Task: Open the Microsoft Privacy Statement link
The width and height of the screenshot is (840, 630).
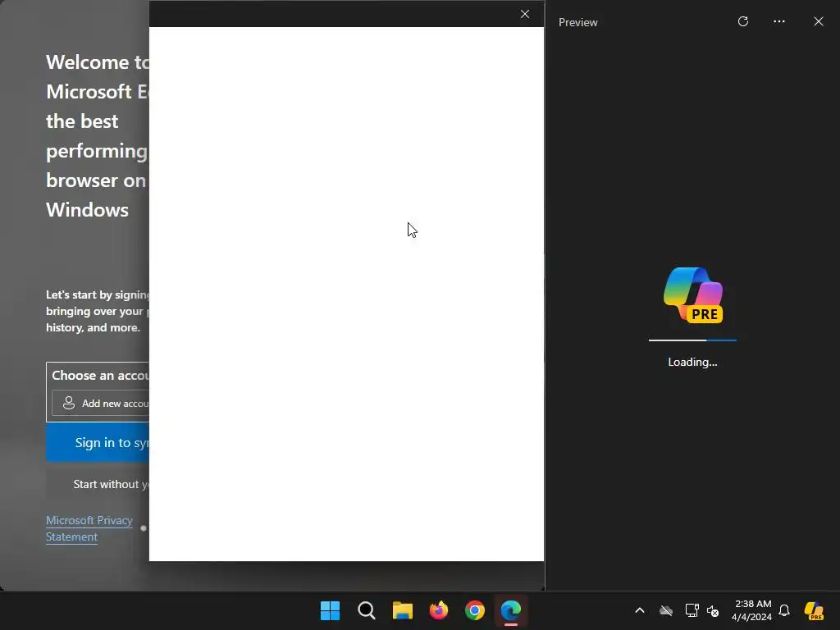Action: click(89, 528)
